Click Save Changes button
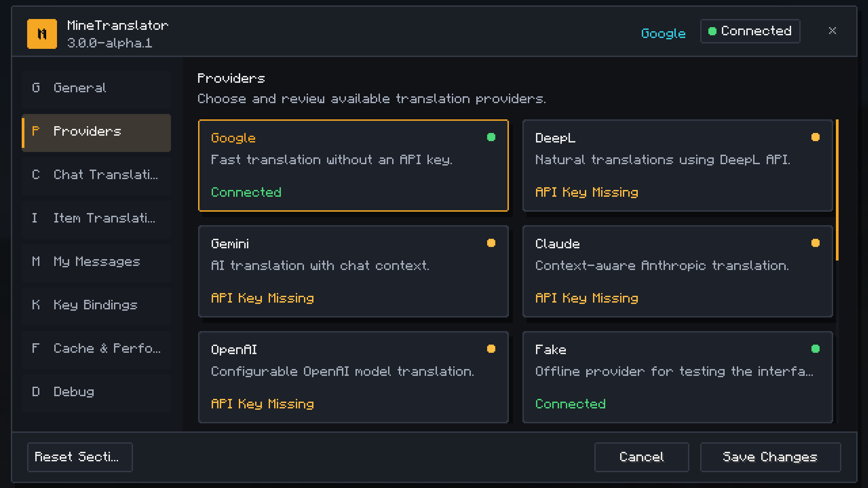Viewport: 868px width, 488px height. point(770,457)
